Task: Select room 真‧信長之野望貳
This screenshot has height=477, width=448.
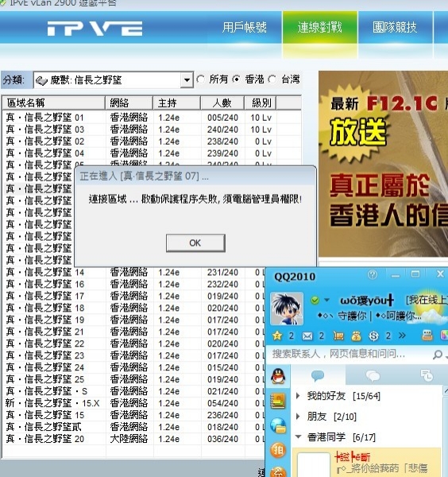Action: coord(133,427)
